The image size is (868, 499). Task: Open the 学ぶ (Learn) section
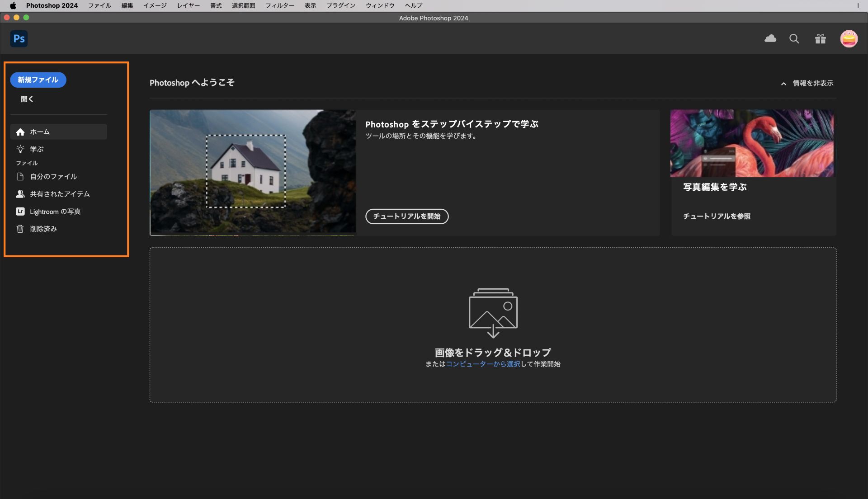[x=37, y=149]
